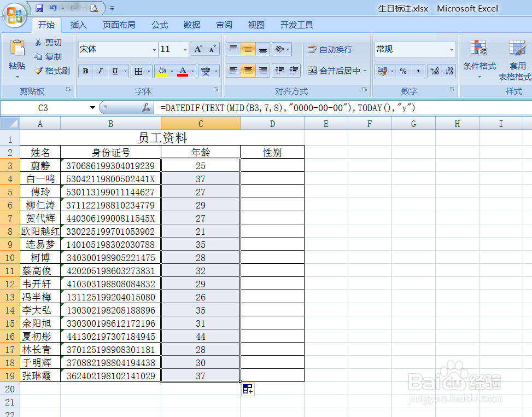
Task: Switch to the 数据 Data tab
Action: 192,25
